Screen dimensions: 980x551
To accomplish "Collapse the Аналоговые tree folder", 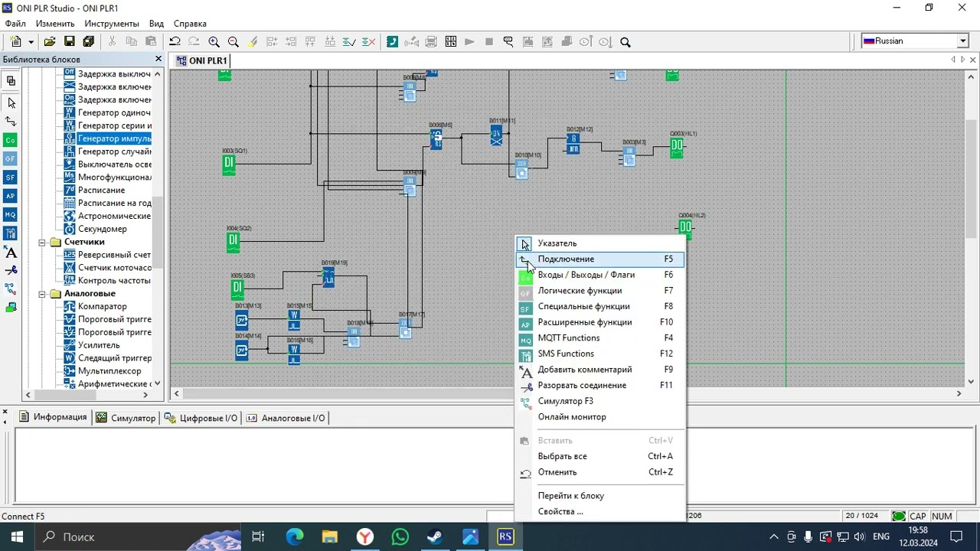I will (43, 294).
